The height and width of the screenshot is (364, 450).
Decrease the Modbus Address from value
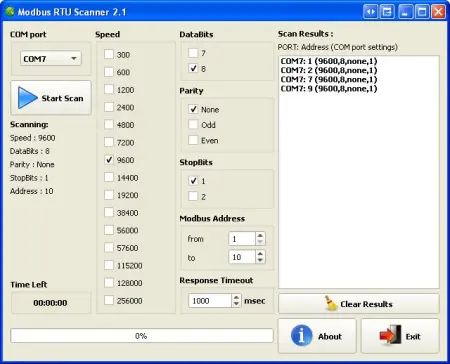260,242
